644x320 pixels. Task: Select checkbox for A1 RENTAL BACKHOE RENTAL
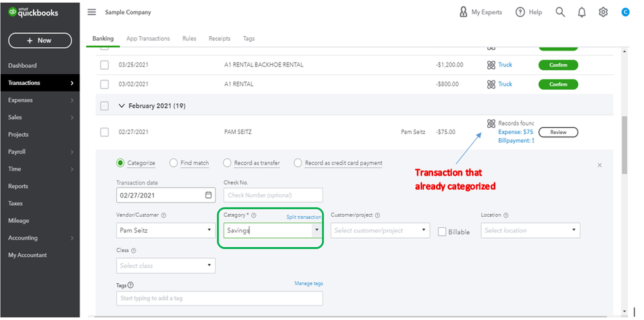[104, 65]
